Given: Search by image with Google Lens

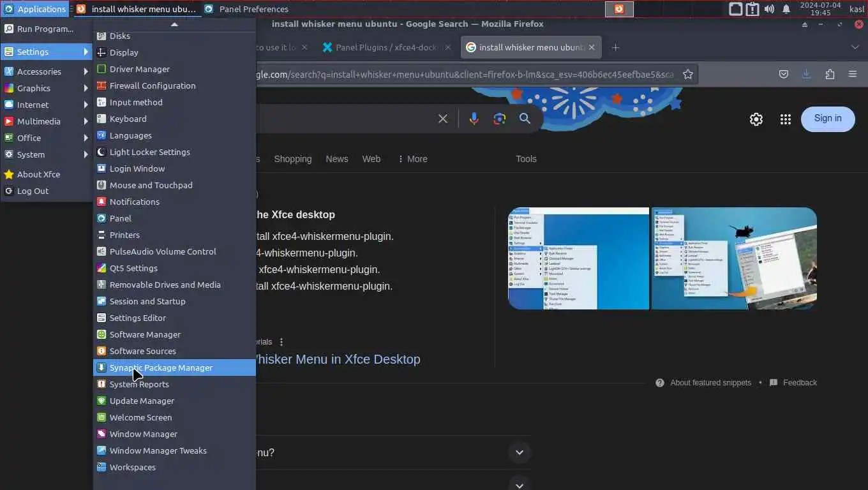Looking at the screenshot, I should [x=499, y=119].
